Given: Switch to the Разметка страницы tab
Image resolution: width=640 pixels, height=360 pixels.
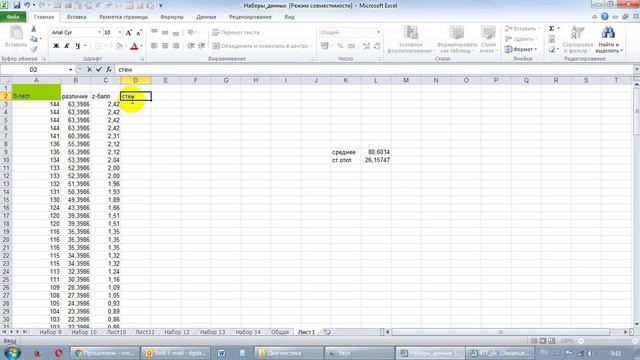Looking at the screenshot, I should tap(123, 17).
